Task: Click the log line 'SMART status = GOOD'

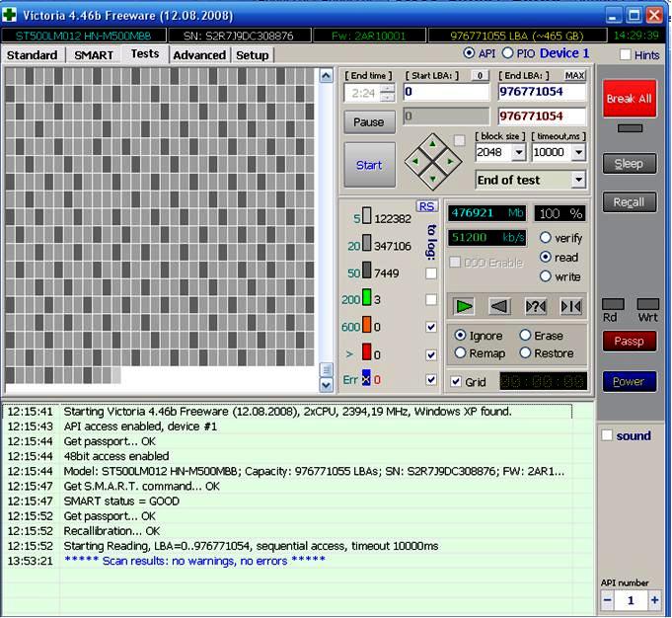Action: (x=121, y=501)
